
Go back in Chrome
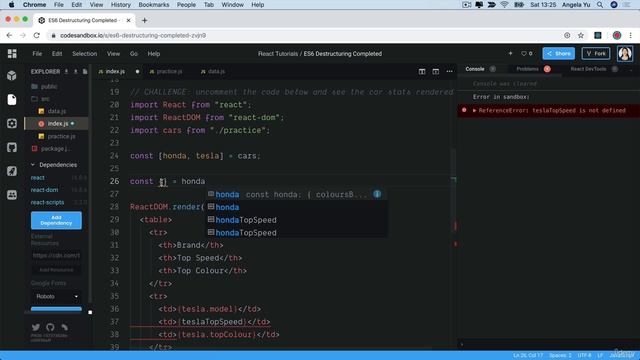coord(9,36)
